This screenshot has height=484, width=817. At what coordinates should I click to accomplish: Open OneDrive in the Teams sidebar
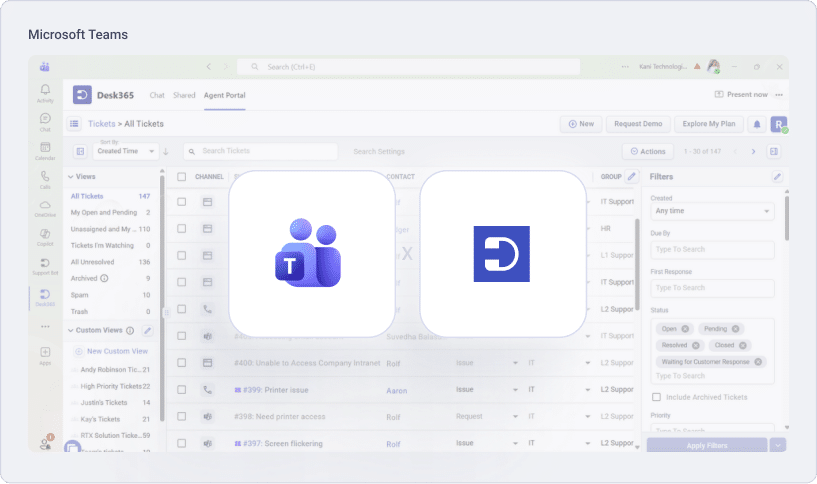coord(45,208)
